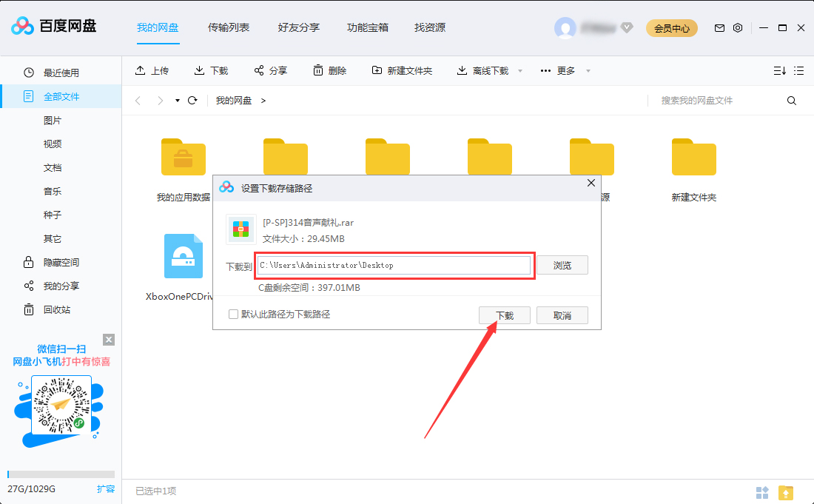Open the settings gear icon
Screen dimensions: 814x504
(737, 27)
